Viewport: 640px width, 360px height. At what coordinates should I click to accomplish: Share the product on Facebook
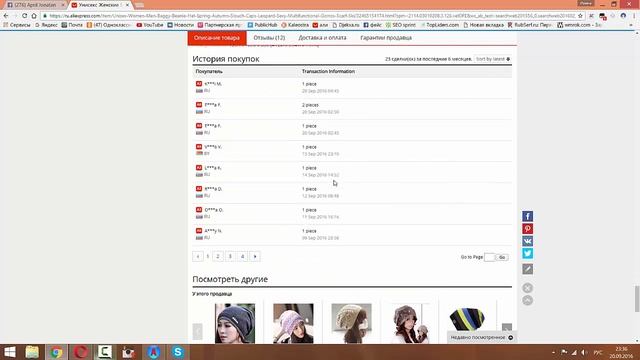click(527, 216)
